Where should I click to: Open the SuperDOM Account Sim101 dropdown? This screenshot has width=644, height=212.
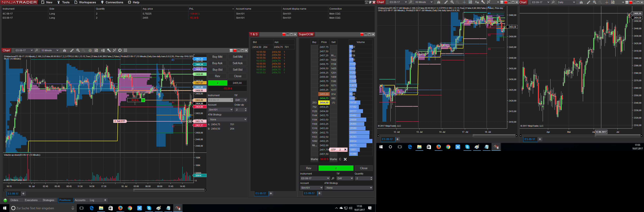click(x=312, y=188)
